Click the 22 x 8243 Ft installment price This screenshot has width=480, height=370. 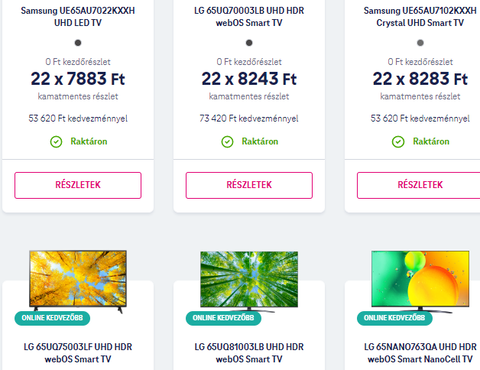pyautogui.click(x=249, y=79)
